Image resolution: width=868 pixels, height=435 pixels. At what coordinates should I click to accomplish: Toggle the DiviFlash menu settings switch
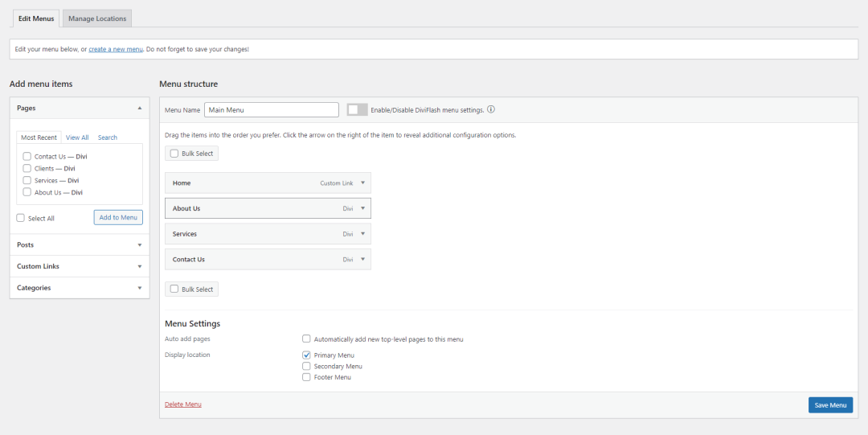pyautogui.click(x=357, y=109)
